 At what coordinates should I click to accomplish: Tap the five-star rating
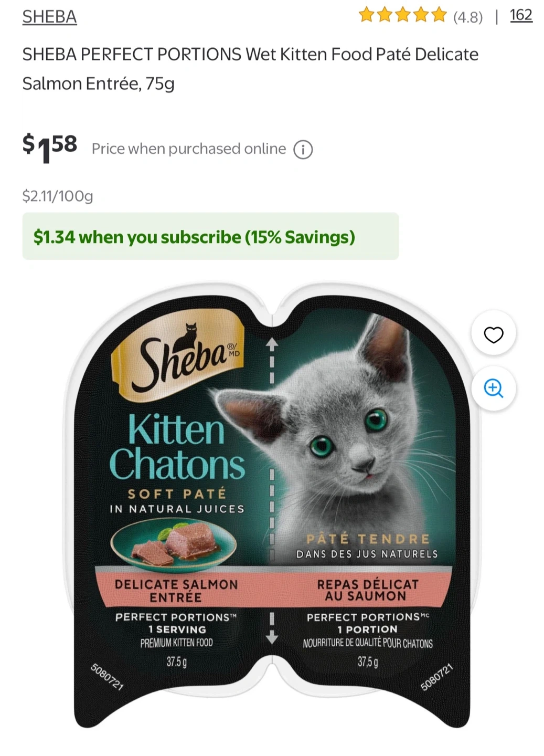coord(402,15)
